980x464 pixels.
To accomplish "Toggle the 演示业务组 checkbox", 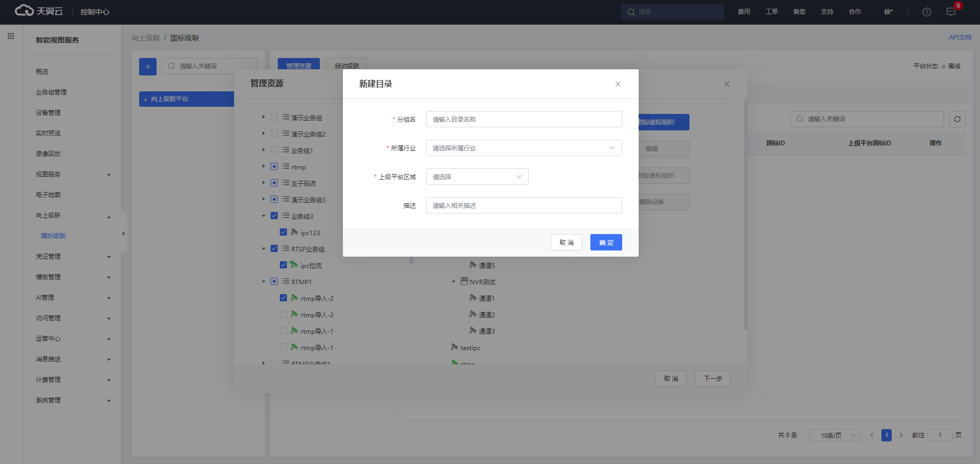I will tap(274, 117).
